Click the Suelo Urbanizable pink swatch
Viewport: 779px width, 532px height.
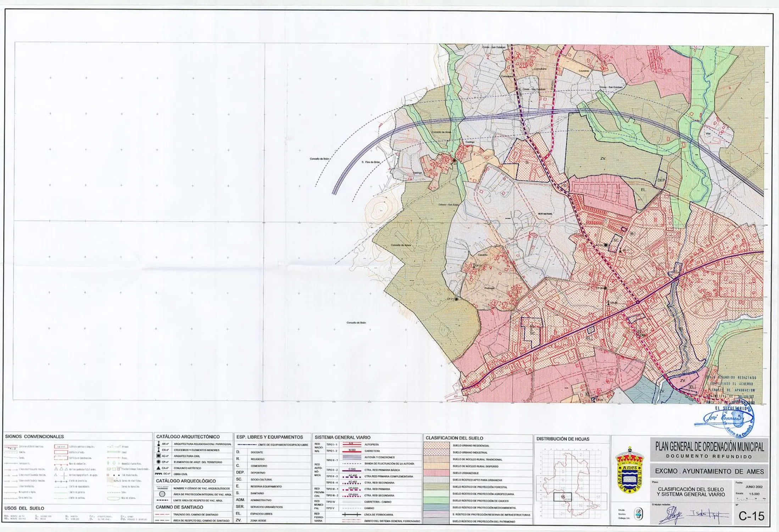(437, 473)
